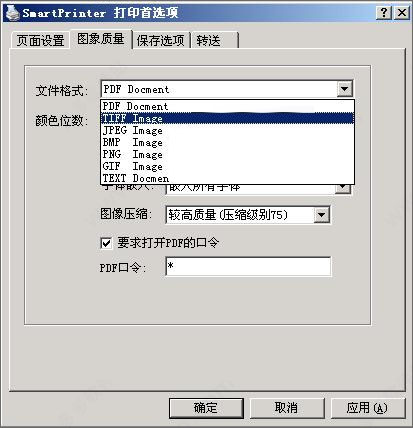Switch to the 页面设置 tab

click(40, 41)
